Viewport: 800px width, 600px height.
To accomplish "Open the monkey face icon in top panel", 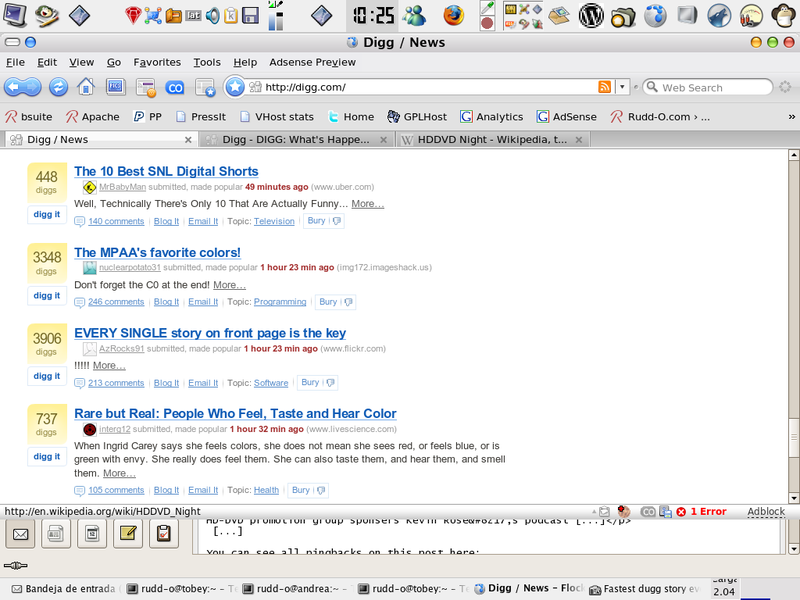I will (x=784, y=15).
